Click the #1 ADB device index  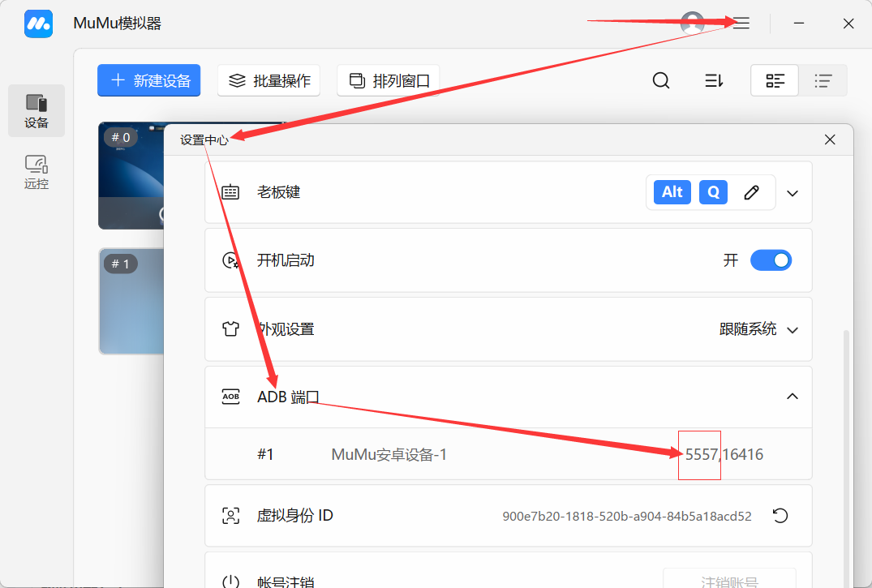pyautogui.click(x=265, y=454)
